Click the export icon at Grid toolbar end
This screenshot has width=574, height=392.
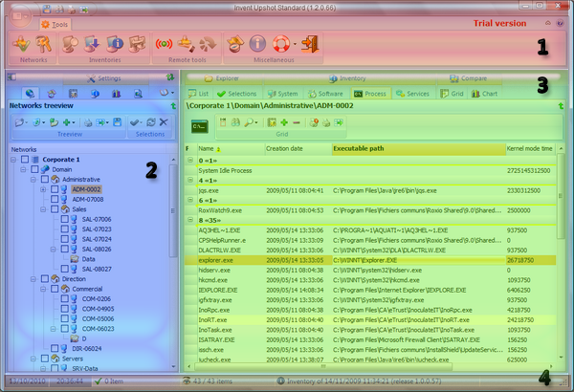(339, 122)
